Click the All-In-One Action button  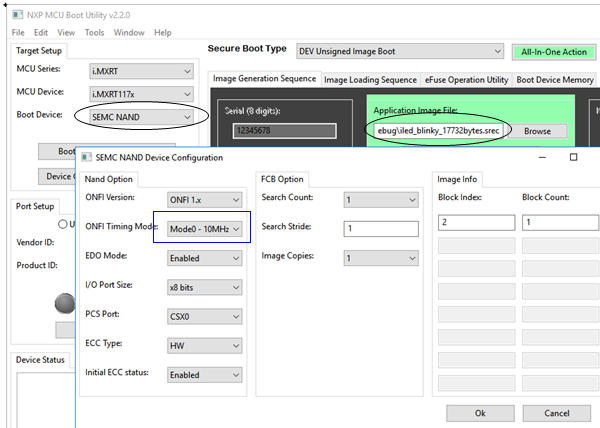(554, 52)
